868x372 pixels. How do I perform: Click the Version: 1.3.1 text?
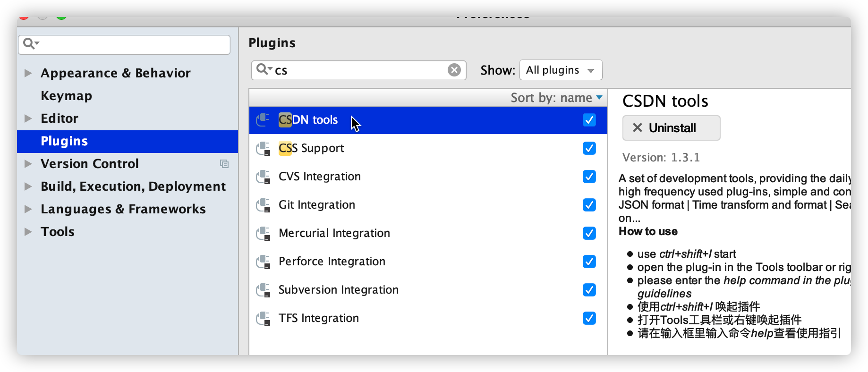tap(661, 158)
